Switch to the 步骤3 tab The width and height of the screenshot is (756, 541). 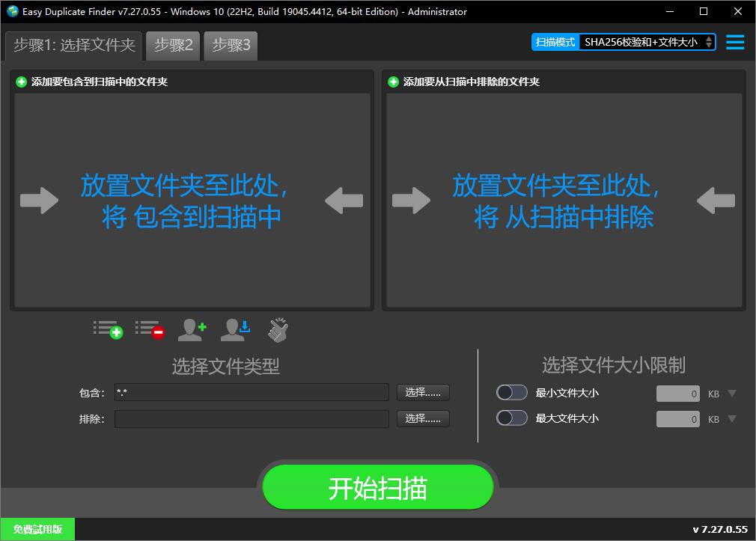coord(231,45)
